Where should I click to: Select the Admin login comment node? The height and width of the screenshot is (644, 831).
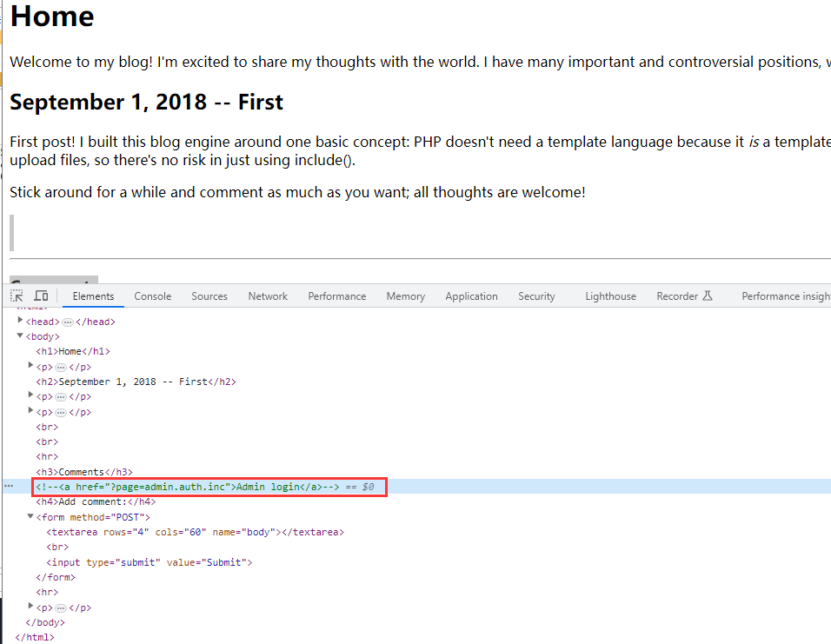pos(187,487)
